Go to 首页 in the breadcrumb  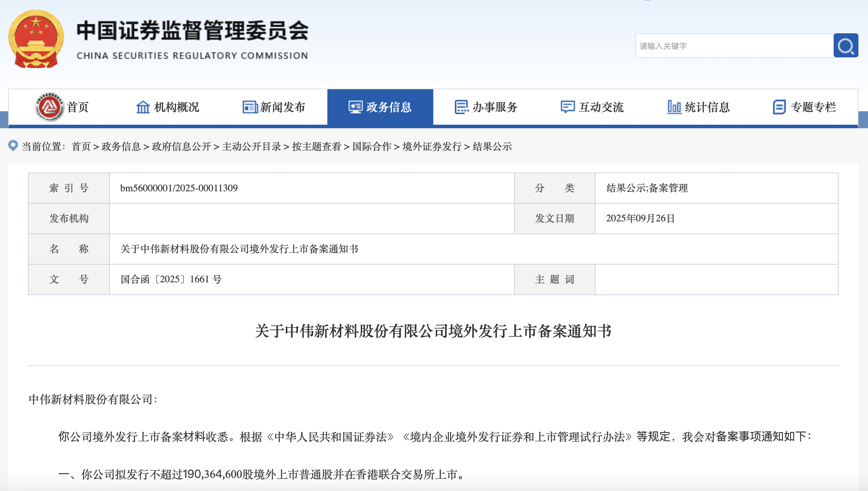(x=81, y=146)
